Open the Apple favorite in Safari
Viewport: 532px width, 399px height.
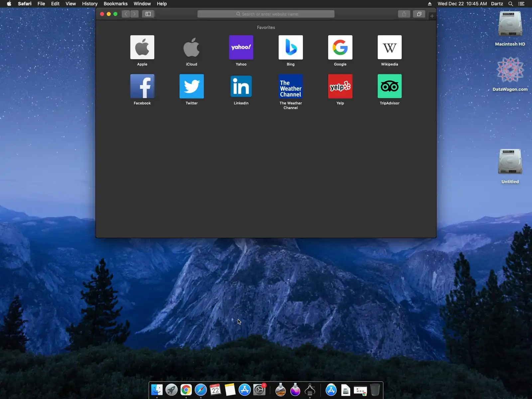[142, 47]
